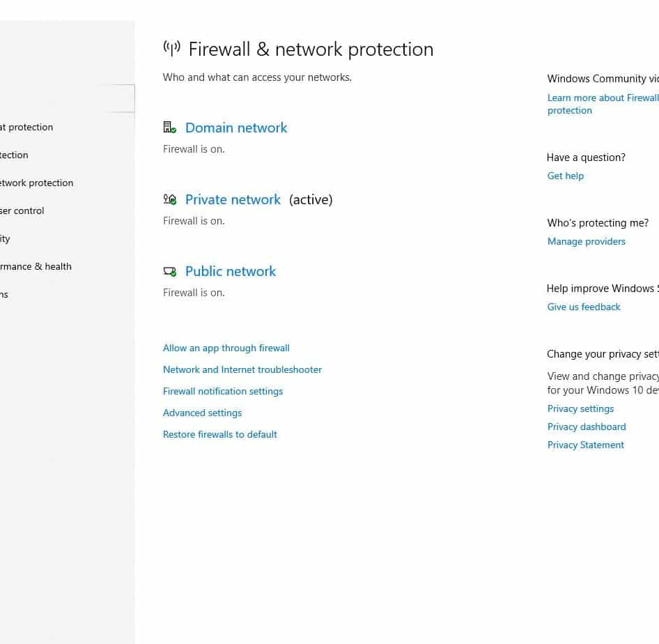Screen dimensions: 659x644
Task: Open the Privacy settings link
Action: coord(580,408)
